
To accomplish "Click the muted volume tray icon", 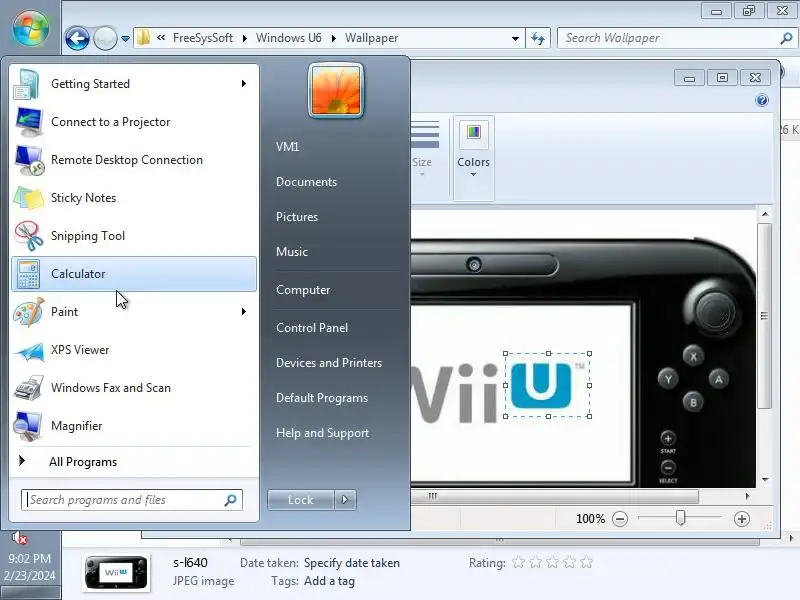I will coord(19,538).
